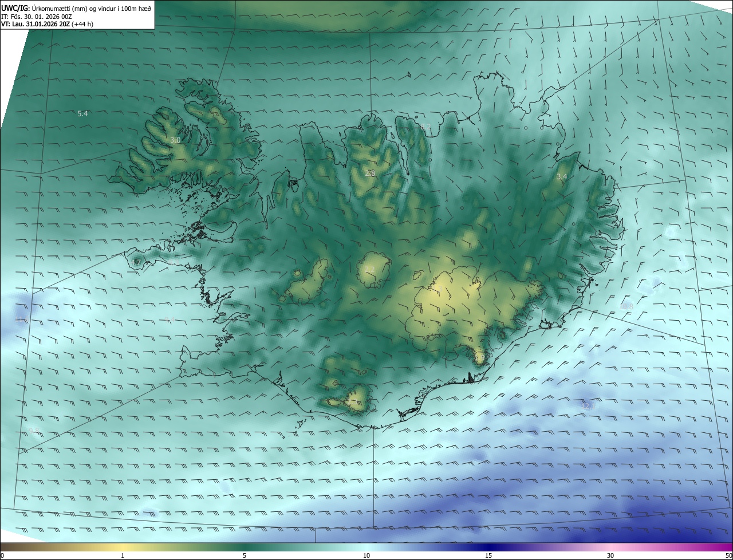Click the 10.8 value label off southeast coast

pos(626,306)
